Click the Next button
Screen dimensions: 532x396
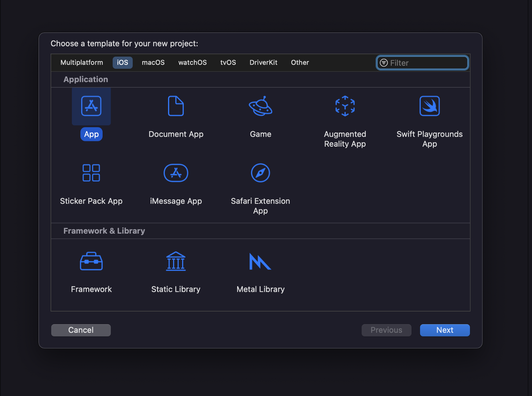(x=445, y=330)
